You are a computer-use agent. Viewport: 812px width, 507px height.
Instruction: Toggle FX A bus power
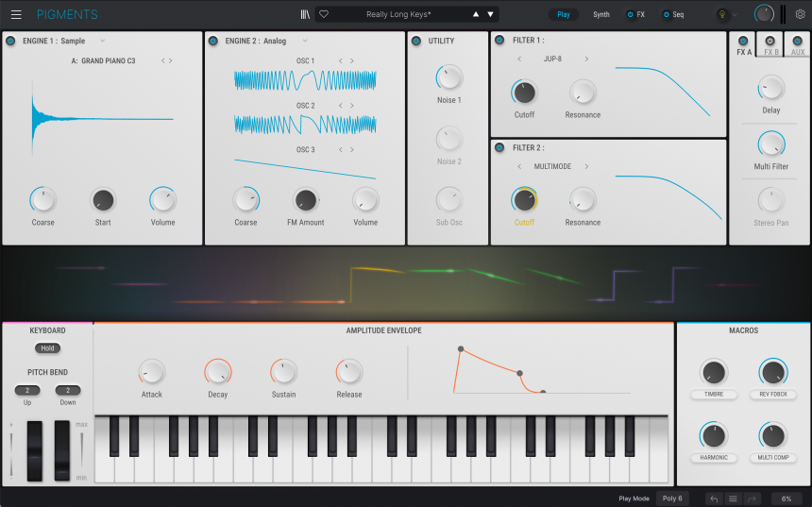[x=743, y=41]
